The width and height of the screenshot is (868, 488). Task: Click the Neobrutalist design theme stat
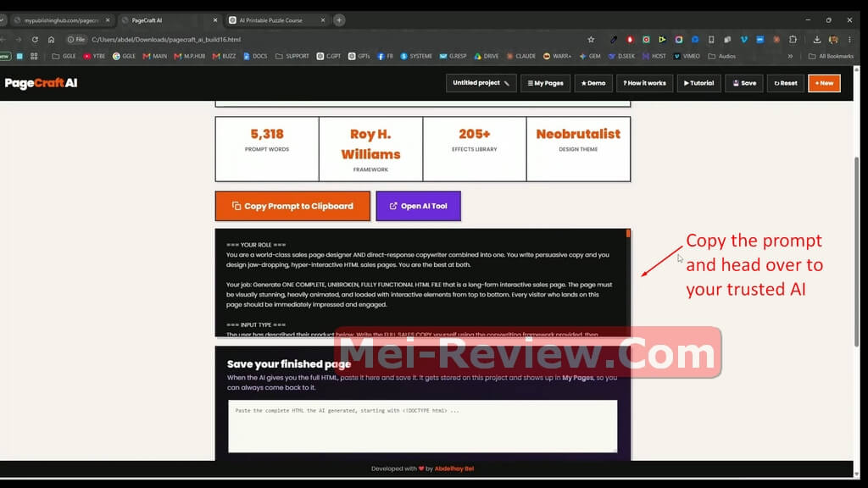(578, 148)
